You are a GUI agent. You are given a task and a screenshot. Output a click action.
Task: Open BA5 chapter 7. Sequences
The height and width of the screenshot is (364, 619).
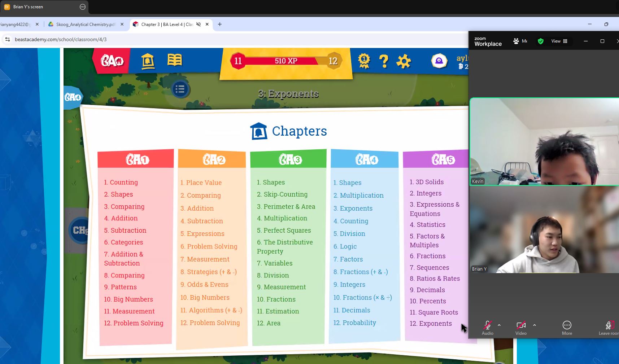click(x=430, y=267)
